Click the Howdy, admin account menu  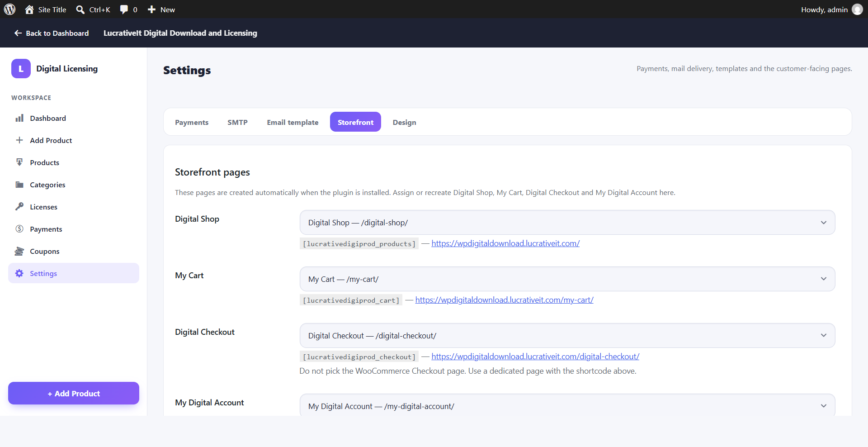(x=831, y=10)
